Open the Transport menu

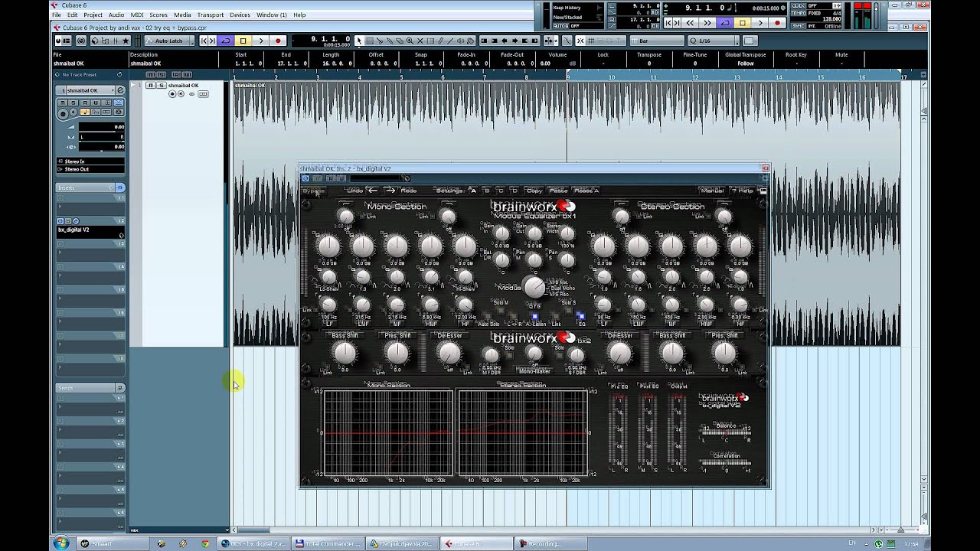click(211, 15)
